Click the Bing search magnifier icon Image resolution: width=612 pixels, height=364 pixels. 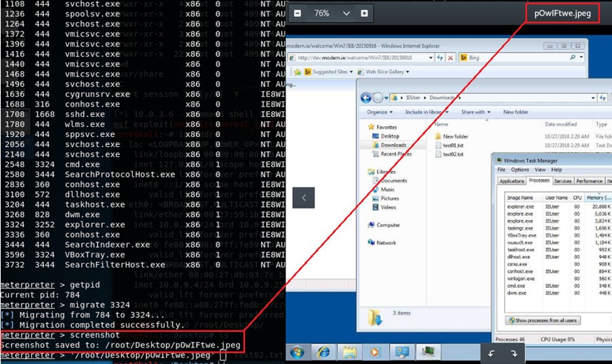pos(573,57)
